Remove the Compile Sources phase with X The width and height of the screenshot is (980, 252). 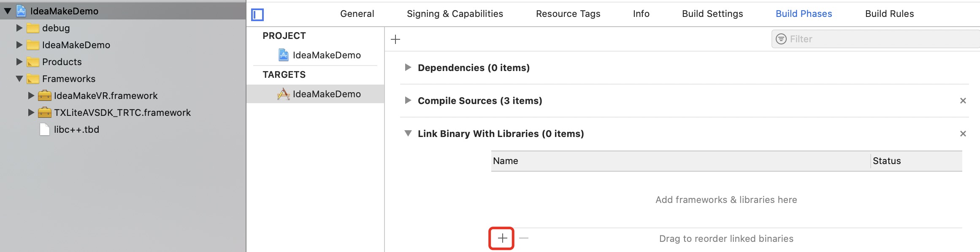(963, 101)
